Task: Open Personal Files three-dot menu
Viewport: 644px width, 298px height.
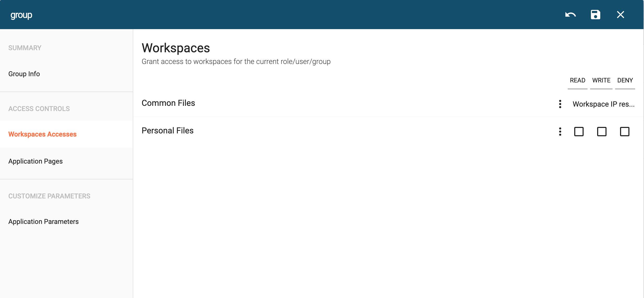Action: (x=560, y=132)
